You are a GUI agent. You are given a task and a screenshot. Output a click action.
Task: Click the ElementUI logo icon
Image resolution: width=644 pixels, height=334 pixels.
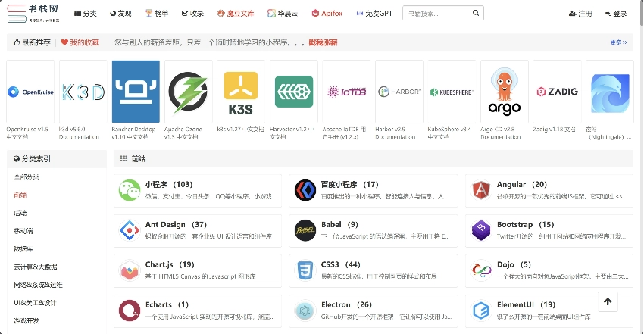click(481, 311)
